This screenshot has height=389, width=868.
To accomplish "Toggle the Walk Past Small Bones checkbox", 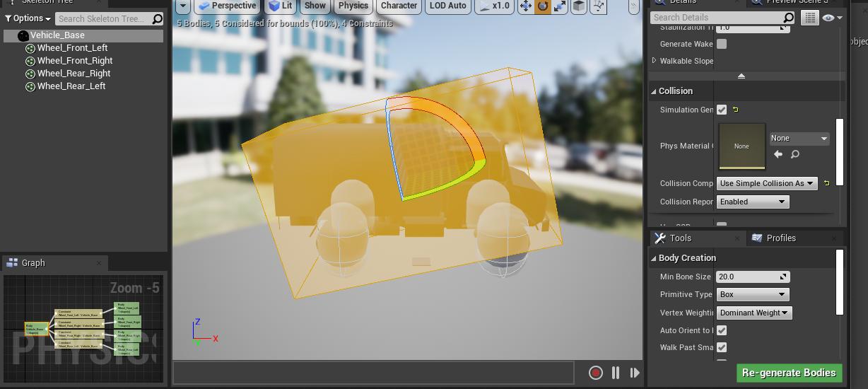I will (x=722, y=347).
